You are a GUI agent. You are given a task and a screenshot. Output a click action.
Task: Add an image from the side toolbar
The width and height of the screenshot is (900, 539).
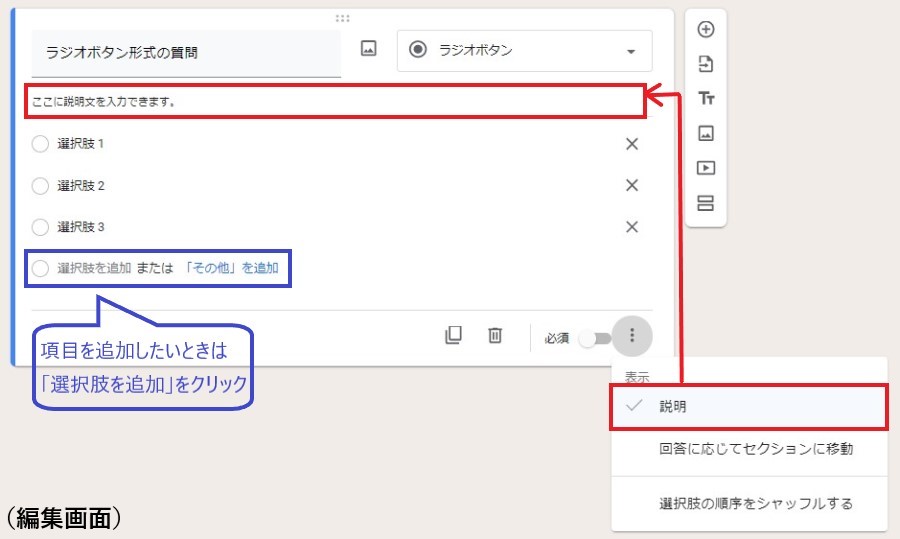[706, 133]
